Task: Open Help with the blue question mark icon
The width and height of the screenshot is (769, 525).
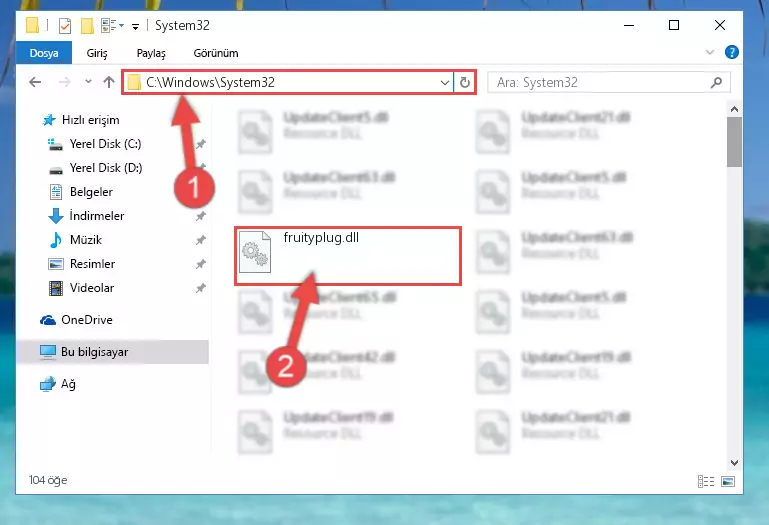Action: [x=731, y=52]
